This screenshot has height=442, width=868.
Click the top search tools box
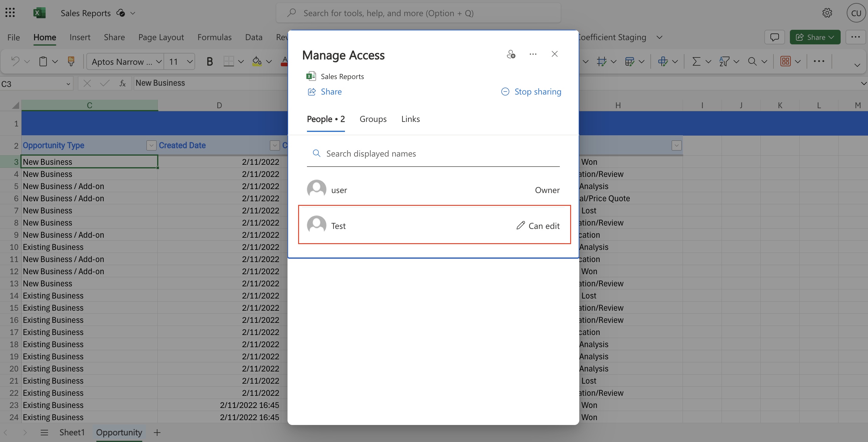click(x=418, y=13)
